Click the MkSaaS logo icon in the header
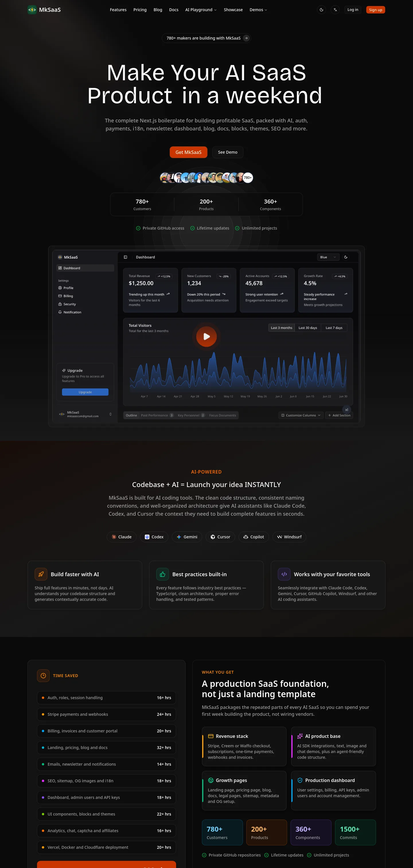Screen dimensions: 413x868 pyautogui.click(x=32, y=10)
